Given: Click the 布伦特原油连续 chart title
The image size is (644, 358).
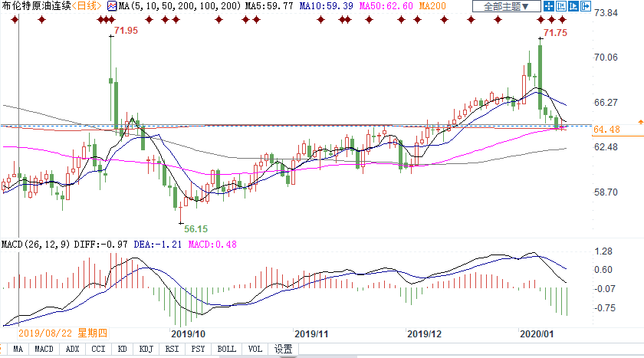Looking at the screenshot, I should pyautogui.click(x=35, y=6).
